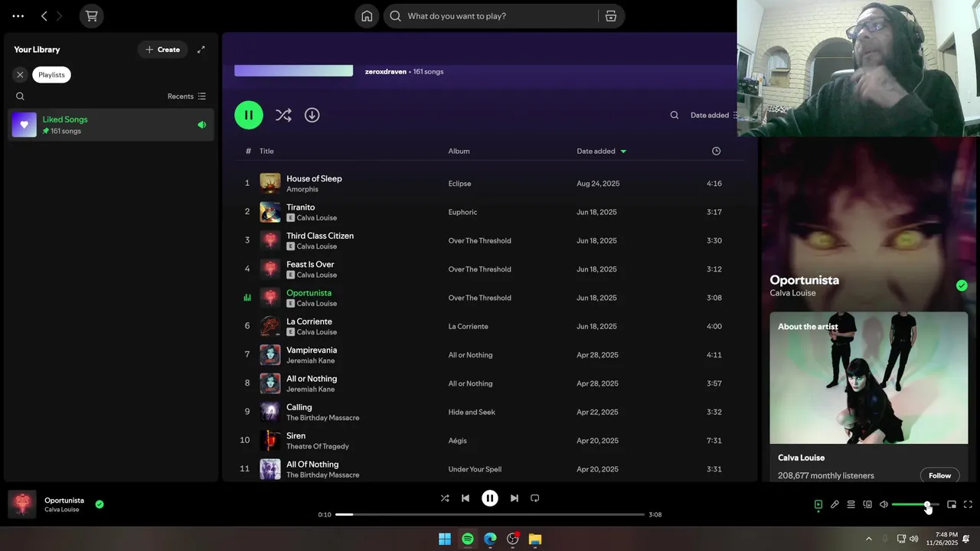Open Jeremiah Kane under 'All or Nothing'
Screen dimensions: 980x551
tap(310, 390)
